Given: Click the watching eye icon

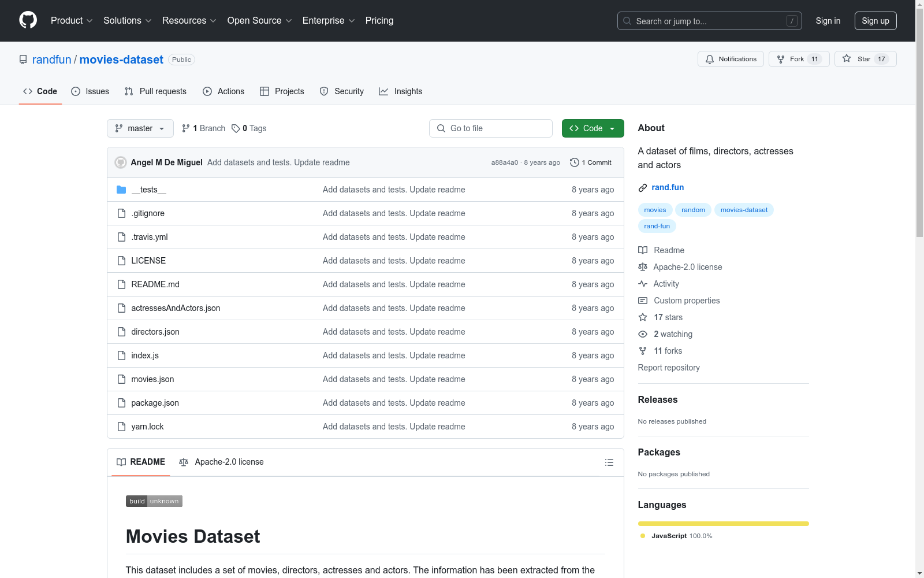Looking at the screenshot, I should point(643,334).
